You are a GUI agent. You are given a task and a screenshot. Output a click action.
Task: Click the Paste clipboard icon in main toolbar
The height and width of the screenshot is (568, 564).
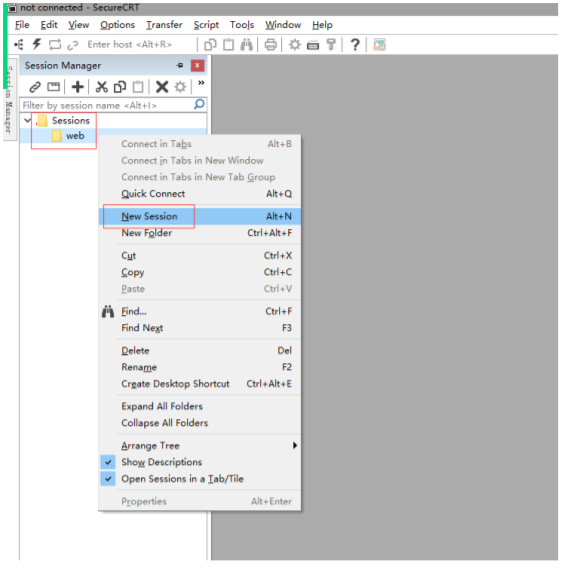pyautogui.click(x=228, y=45)
